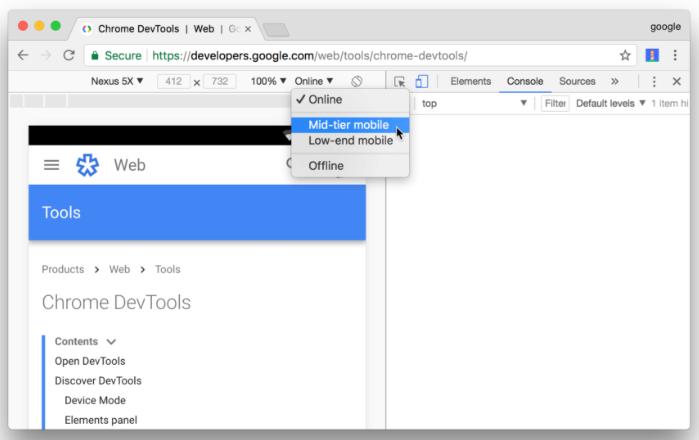This screenshot has height=440, width=699.
Task: Open Chrome's three-dot menu
Action: coord(675,55)
